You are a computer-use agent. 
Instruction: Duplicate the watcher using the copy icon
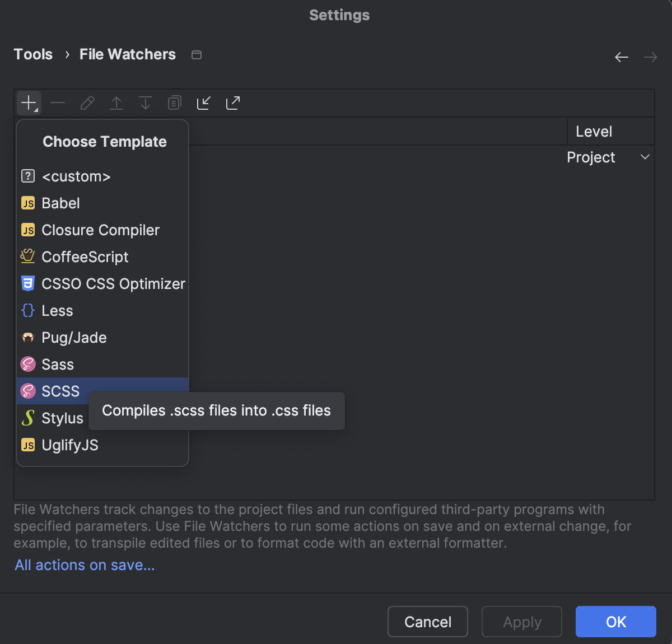(x=174, y=102)
